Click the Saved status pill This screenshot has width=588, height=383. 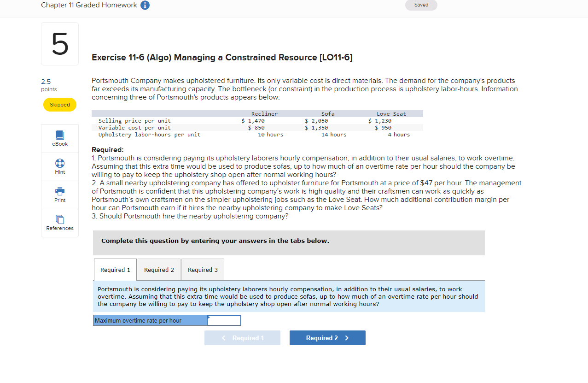coord(421,5)
